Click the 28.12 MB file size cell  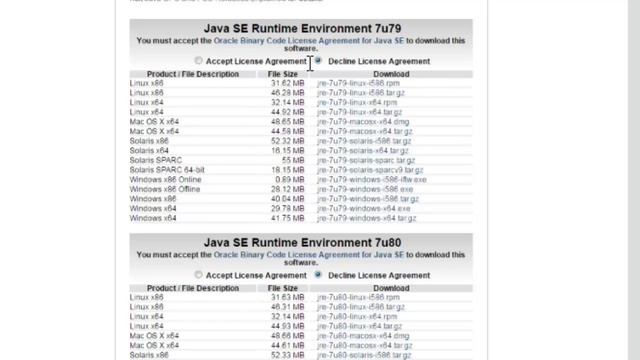click(x=288, y=189)
